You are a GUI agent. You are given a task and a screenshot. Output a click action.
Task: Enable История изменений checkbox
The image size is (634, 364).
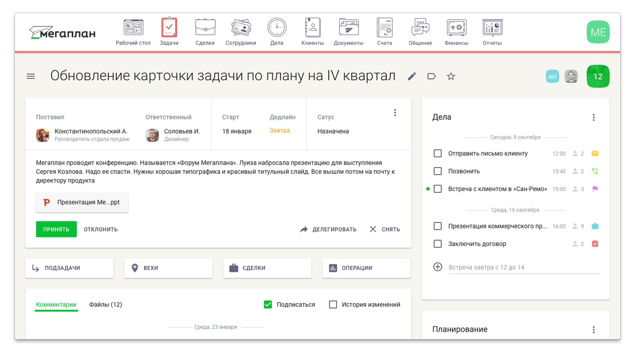coord(333,304)
